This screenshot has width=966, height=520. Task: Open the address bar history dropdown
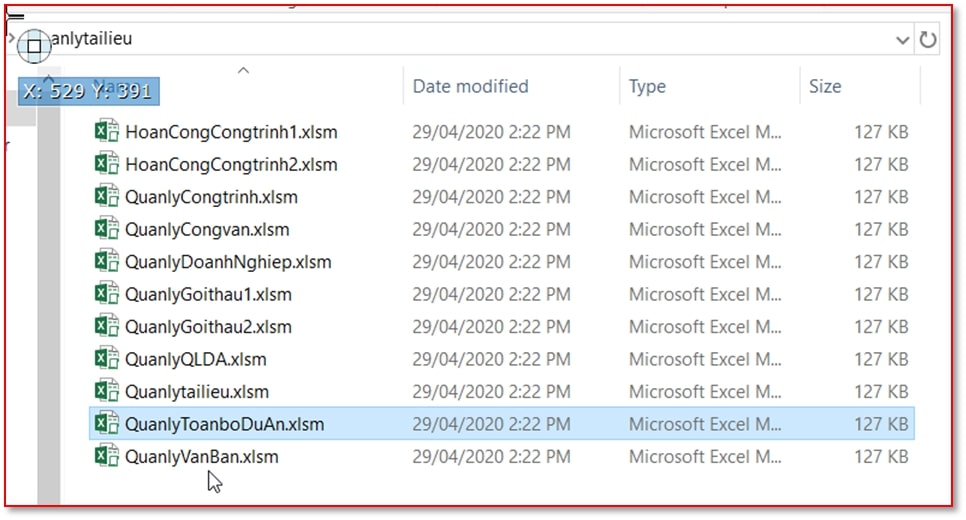(x=902, y=40)
